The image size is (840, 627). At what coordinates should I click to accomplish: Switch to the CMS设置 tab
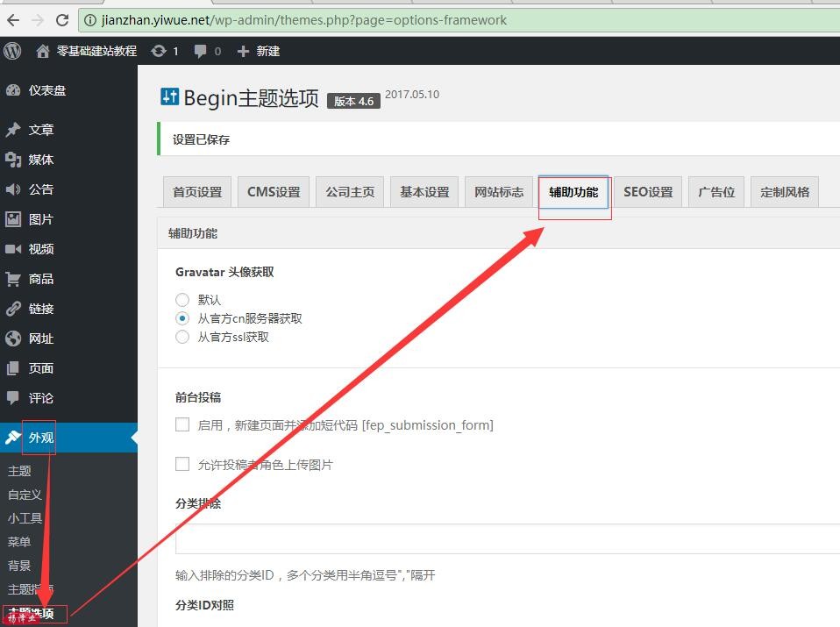tap(274, 192)
